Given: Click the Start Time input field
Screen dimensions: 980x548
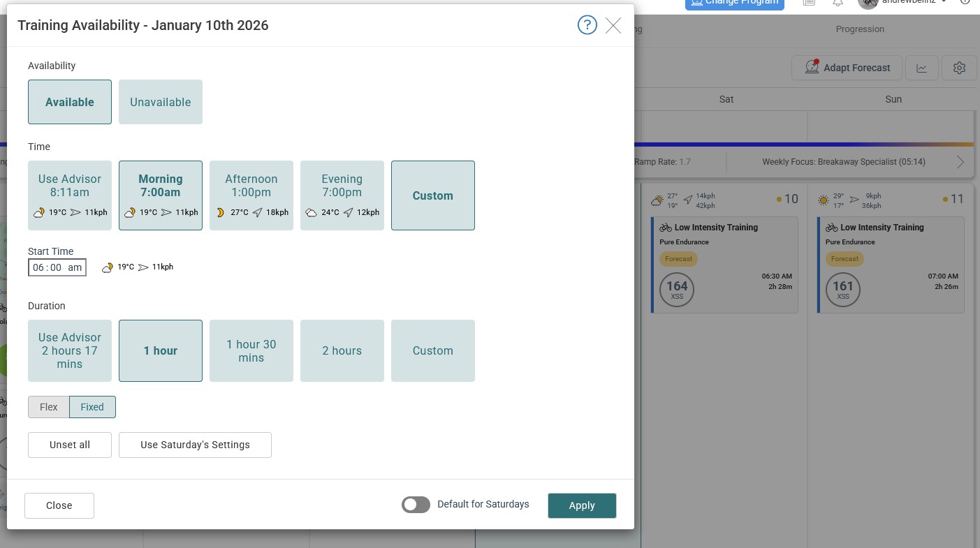Looking at the screenshot, I should click(57, 267).
